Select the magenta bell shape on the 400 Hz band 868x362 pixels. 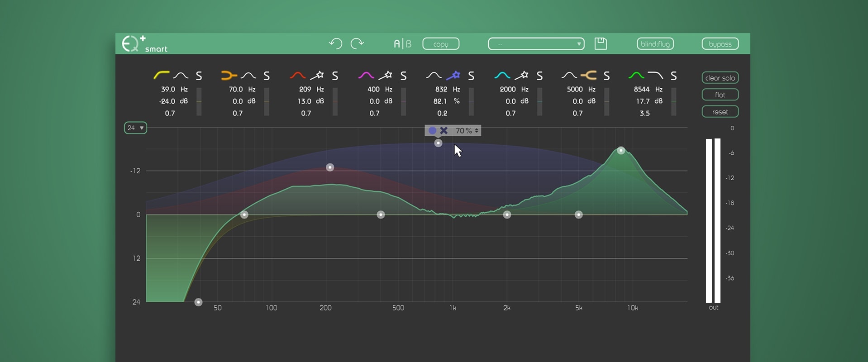366,75
